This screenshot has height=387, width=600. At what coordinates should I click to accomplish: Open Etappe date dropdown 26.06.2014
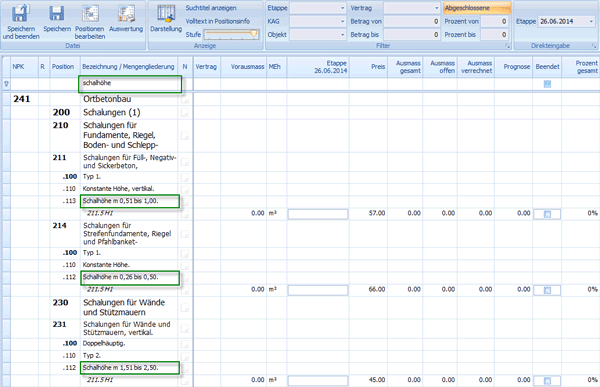tap(591, 21)
